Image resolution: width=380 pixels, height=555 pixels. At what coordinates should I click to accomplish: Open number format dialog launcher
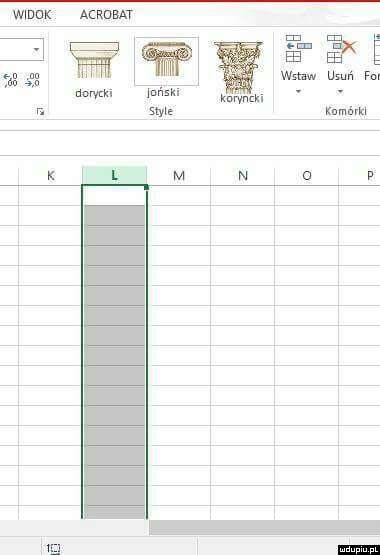(41, 111)
